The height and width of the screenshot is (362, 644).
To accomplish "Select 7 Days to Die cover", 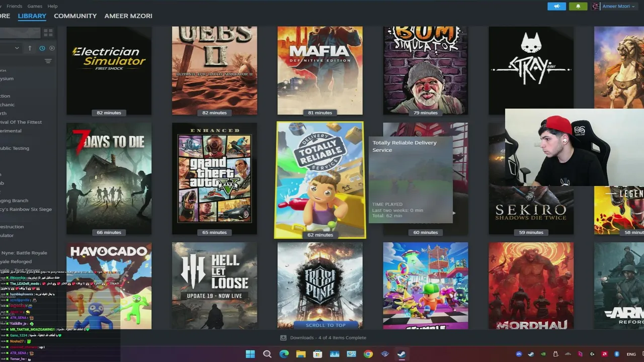I will click(x=109, y=178).
